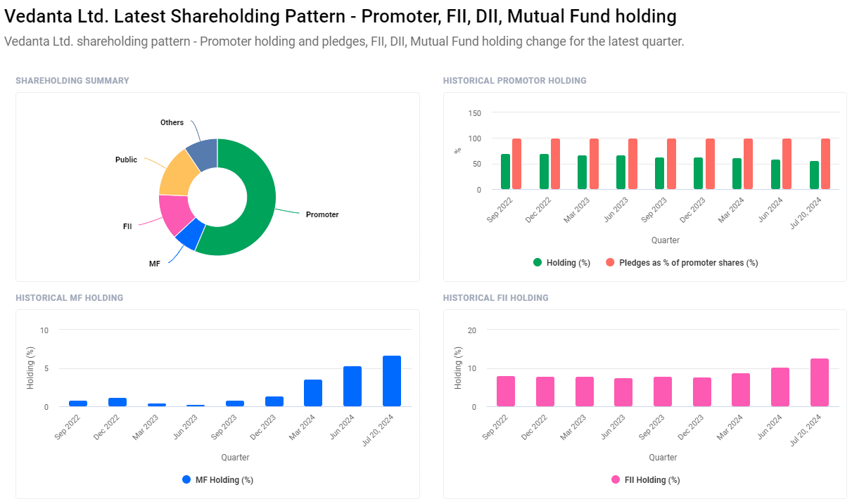Viewport: 852px width, 504px height.
Task: Click the Quarter axis label in FII chart
Action: coord(663,458)
